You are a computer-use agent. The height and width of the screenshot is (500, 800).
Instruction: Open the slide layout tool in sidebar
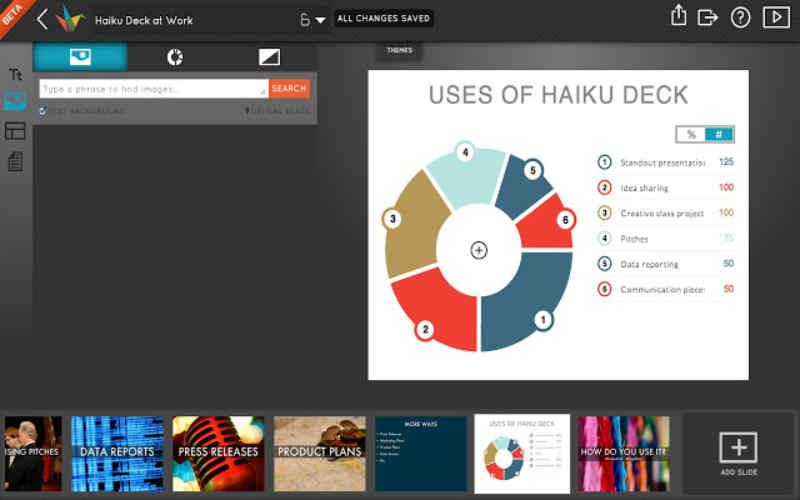point(15,131)
